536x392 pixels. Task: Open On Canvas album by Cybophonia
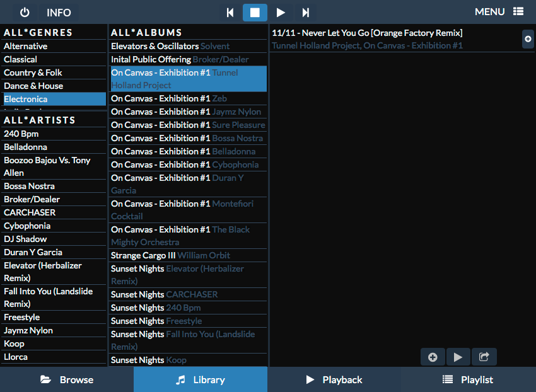tap(188, 164)
